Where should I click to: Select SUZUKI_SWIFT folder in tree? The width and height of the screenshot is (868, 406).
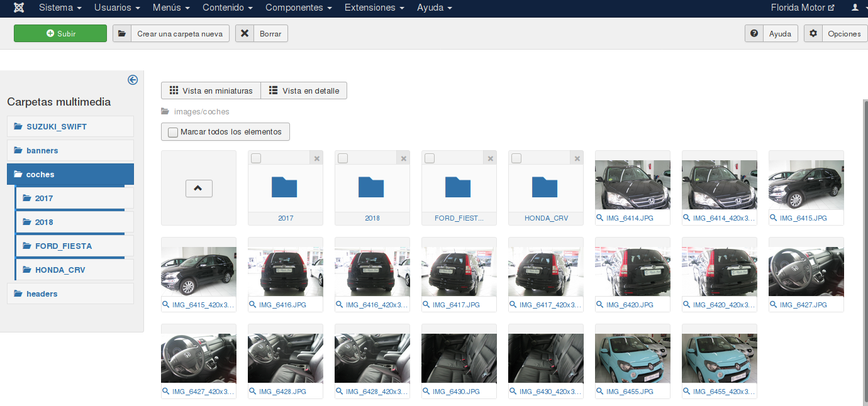point(70,126)
